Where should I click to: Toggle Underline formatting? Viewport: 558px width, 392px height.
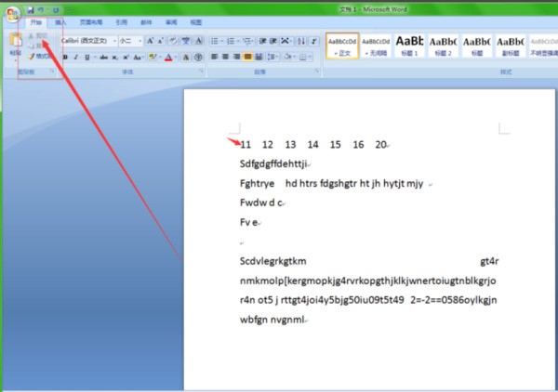pyautogui.click(x=87, y=57)
